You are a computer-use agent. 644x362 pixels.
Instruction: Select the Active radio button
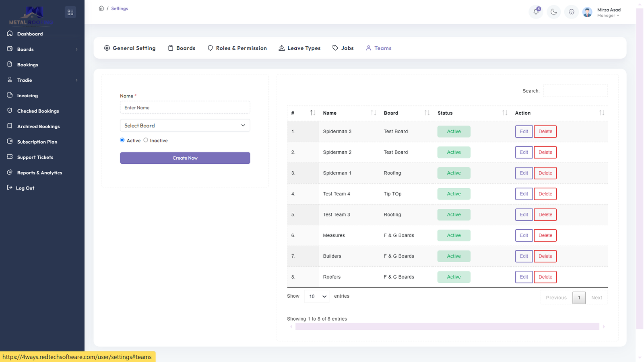(x=122, y=140)
